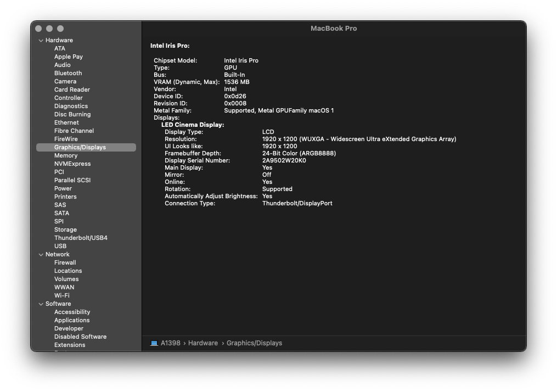Select Disc Burning in the sidebar
The height and width of the screenshot is (392, 557).
pyautogui.click(x=72, y=114)
